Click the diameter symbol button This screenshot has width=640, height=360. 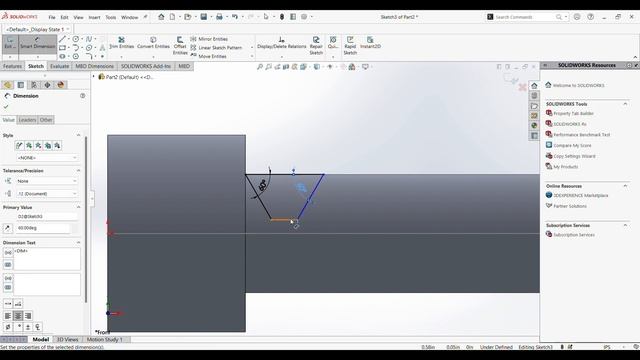8,327
